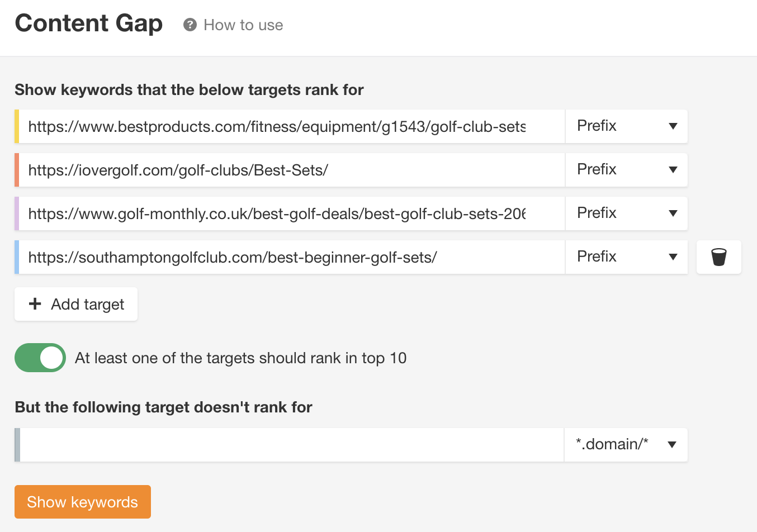
Task: Click the orange color marker of iovergolf target
Action: click(x=17, y=170)
